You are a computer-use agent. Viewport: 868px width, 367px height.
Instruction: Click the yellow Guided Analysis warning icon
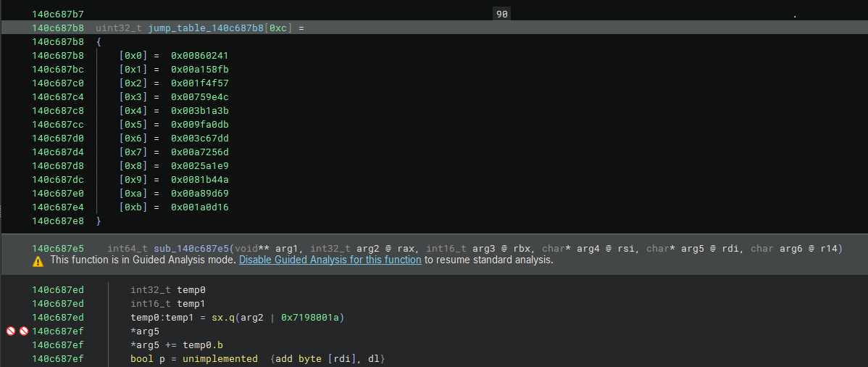tap(38, 260)
